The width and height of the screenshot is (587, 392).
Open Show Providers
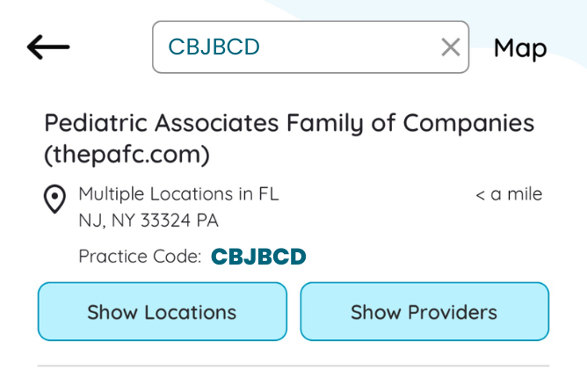[424, 311]
